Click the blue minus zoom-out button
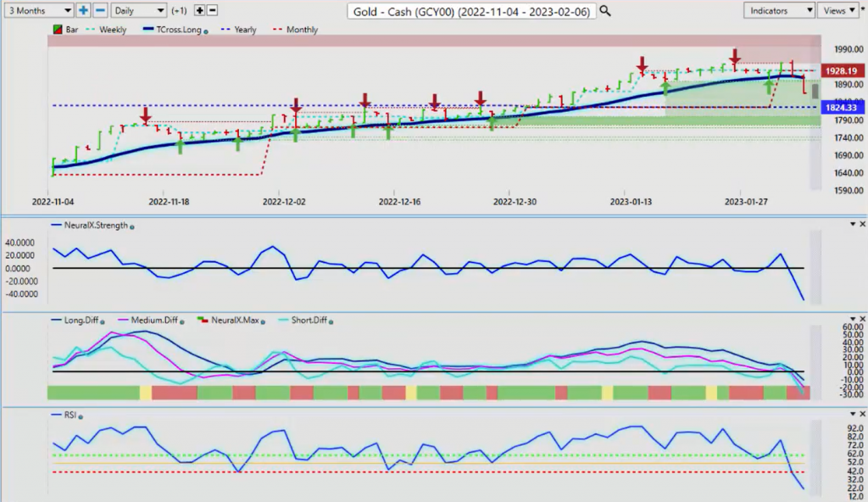The width and height of the screenshot is (868, 502). pos(100,10)
